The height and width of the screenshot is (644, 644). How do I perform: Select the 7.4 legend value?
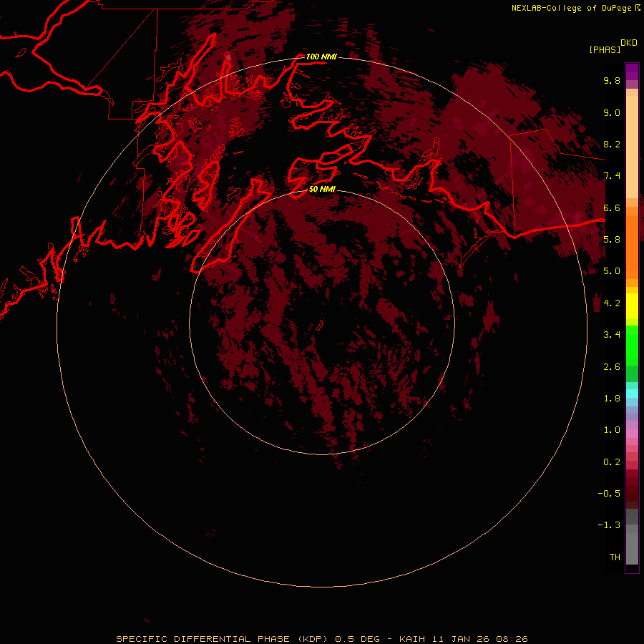[x=612, y=176]
